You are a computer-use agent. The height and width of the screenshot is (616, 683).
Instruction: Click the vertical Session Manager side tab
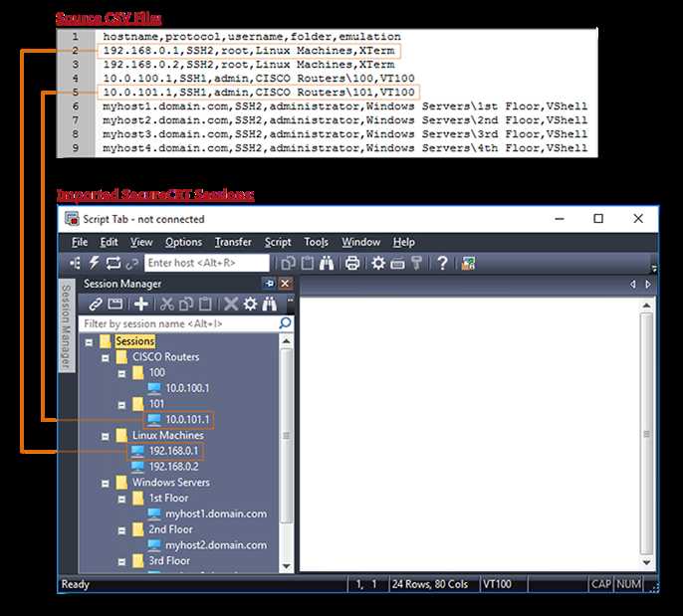pos(66,325)
